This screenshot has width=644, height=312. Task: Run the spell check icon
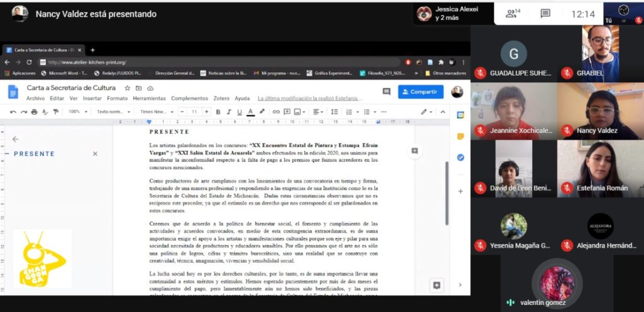[x=45, y=112]
